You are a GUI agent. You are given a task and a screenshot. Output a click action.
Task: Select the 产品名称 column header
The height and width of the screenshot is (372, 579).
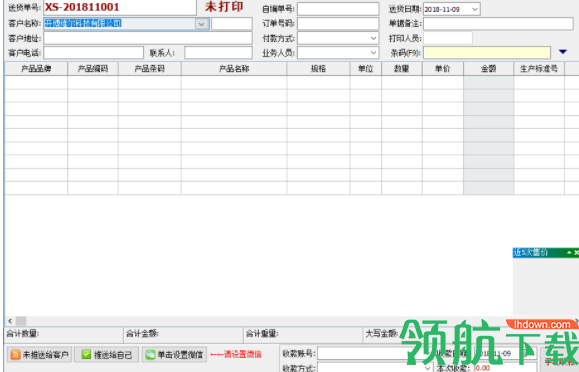coord(234,69)
